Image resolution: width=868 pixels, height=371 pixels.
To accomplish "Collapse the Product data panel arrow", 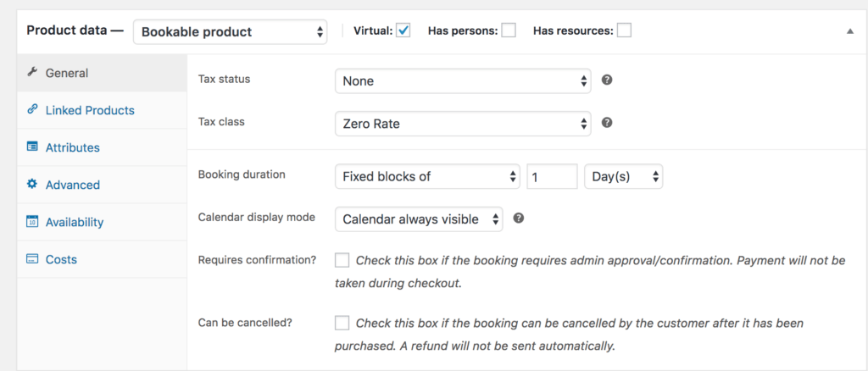I will [x=850, y=30].
